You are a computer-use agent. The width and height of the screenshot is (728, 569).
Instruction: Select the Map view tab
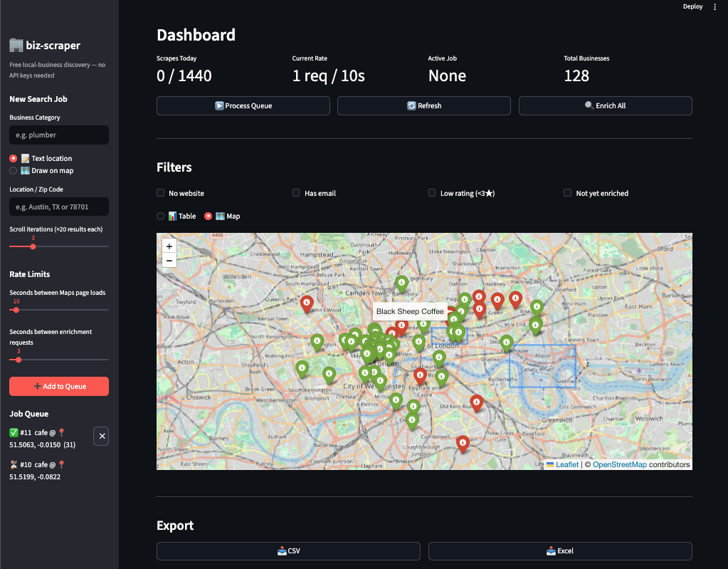tap(206, 216)
